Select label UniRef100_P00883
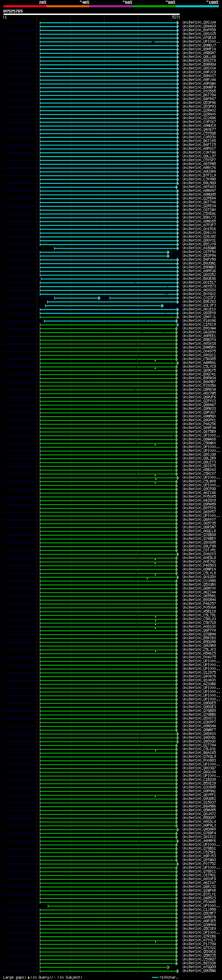 (199, 761)
